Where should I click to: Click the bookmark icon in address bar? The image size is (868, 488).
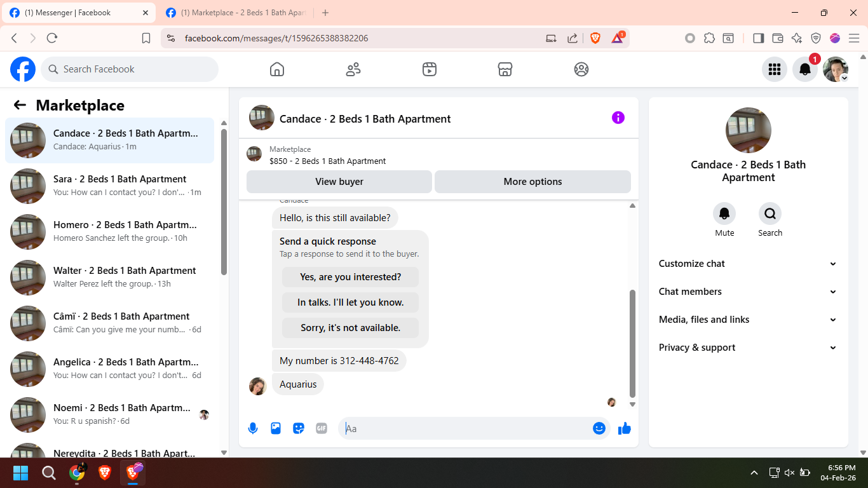pyautogui.click(x=146, y=38)
